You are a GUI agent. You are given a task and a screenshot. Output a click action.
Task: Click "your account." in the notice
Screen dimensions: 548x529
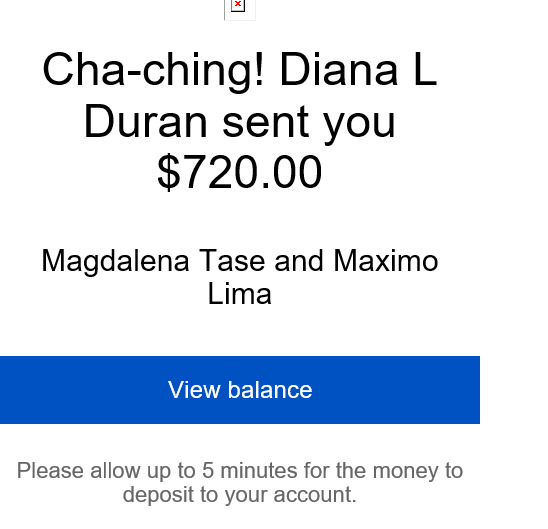(x=290, y=496)
